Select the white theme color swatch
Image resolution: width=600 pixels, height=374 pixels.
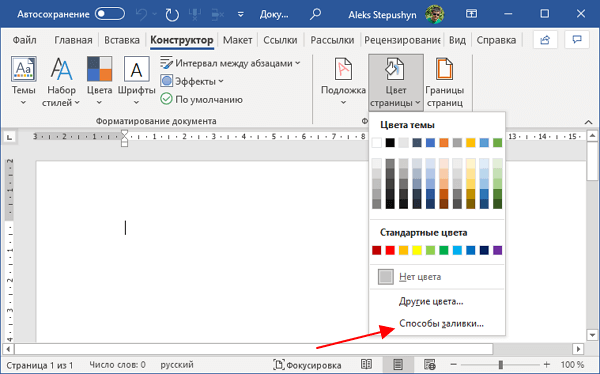[377, 142]
